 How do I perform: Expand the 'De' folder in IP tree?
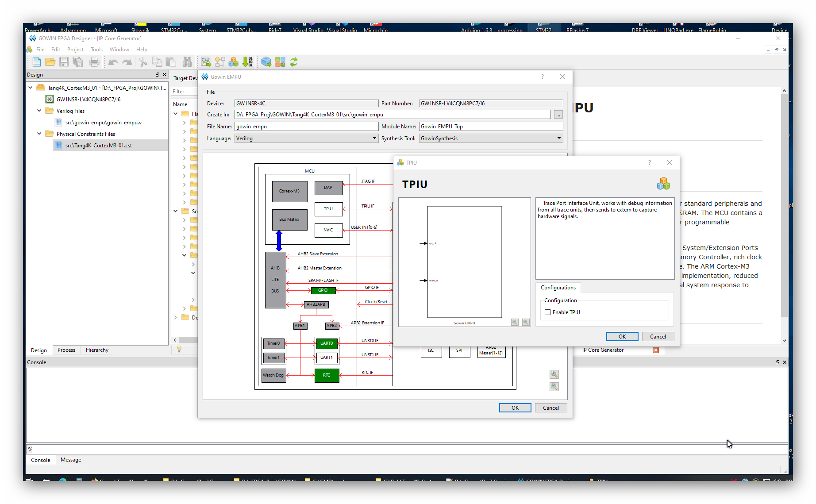(x=176, y=317)
